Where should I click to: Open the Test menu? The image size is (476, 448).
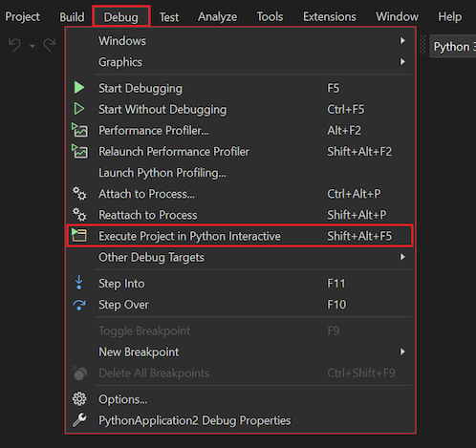click(x=169, y=17)
